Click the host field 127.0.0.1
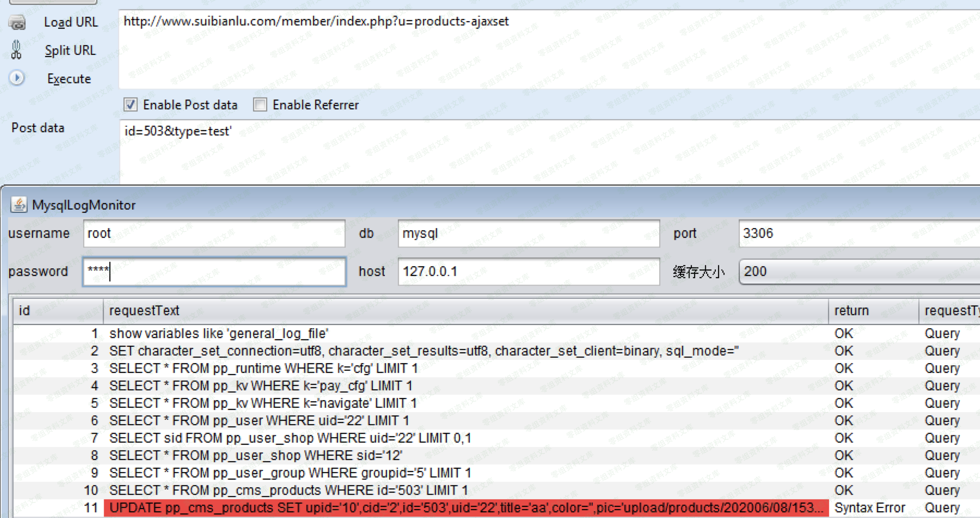The height and width of the screenshot is (518, 980). [x=528, y=272]
